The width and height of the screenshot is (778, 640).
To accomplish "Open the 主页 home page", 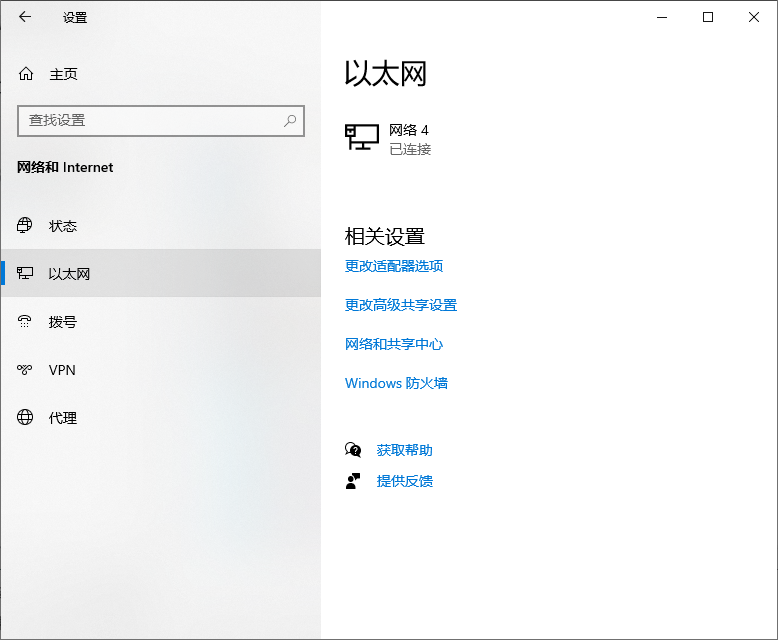I will pos(161,74).
